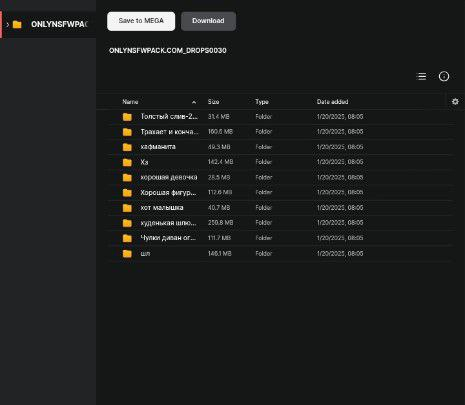The width and height of the screenshot is (465, 405).
Task: Click the folder icon of the 160.6 MB entry
Action: (x=127, y=132)
